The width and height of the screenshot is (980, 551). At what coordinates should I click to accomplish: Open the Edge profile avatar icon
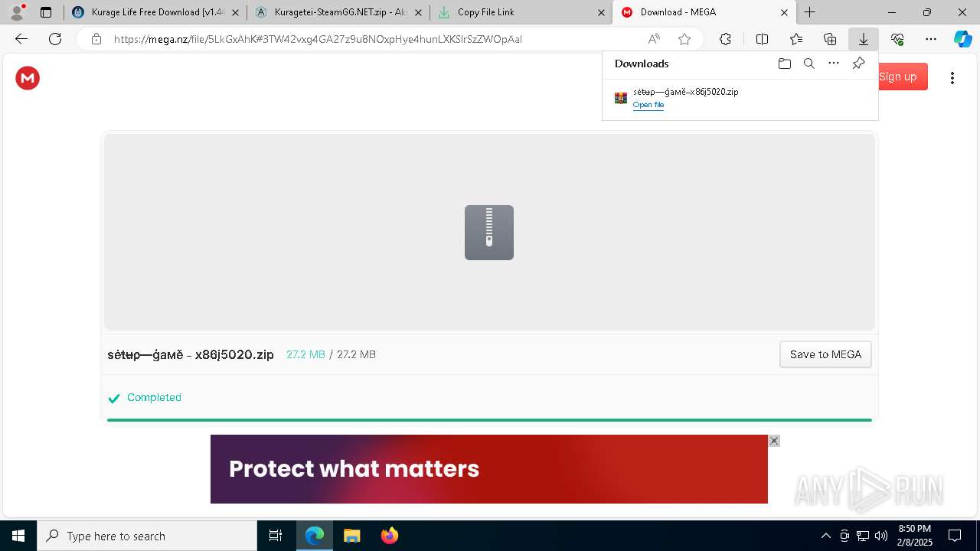pos(16,12)
